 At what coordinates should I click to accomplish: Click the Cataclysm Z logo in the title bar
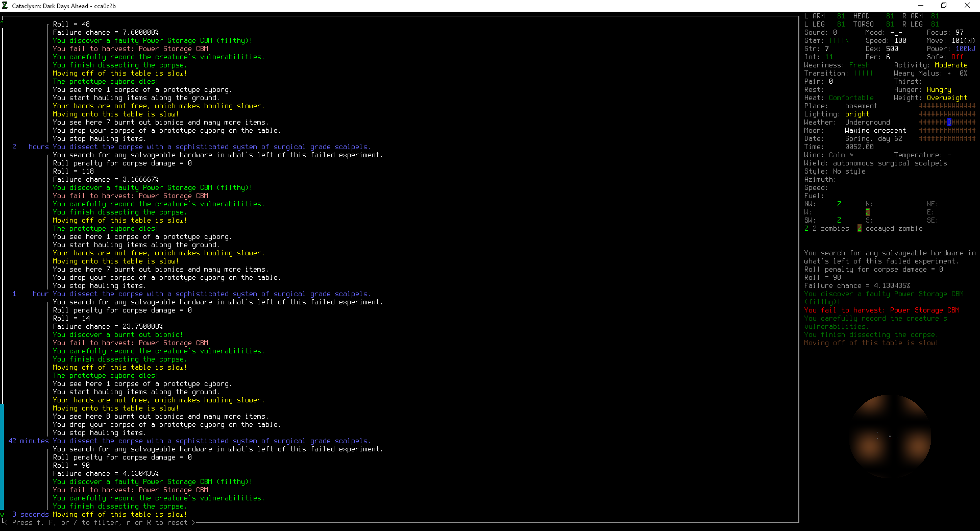(6, 6)
